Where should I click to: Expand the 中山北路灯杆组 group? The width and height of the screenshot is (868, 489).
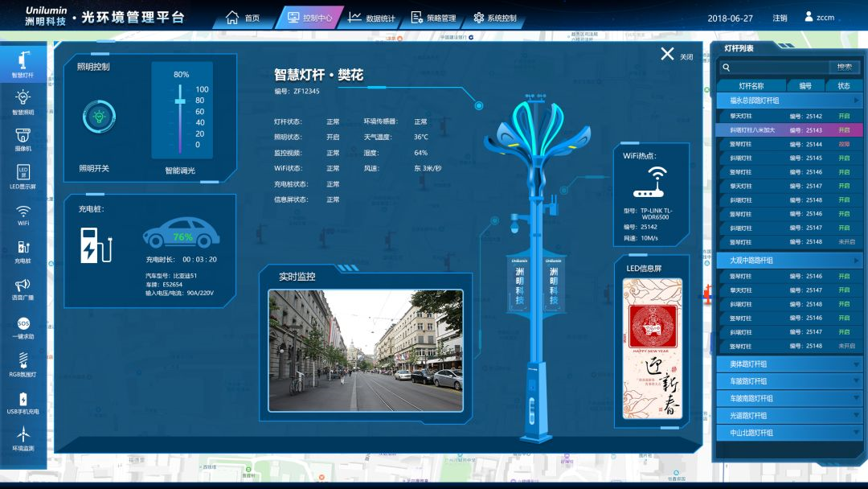[788, 433]
